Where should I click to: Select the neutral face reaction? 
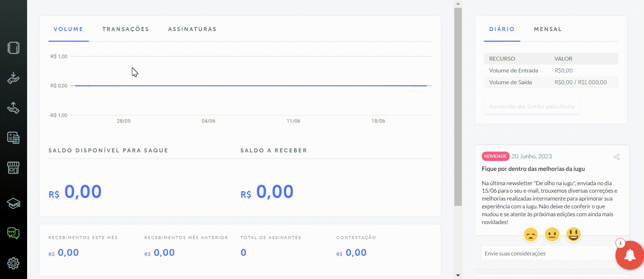pyautogui.click(x=552, y=235)
